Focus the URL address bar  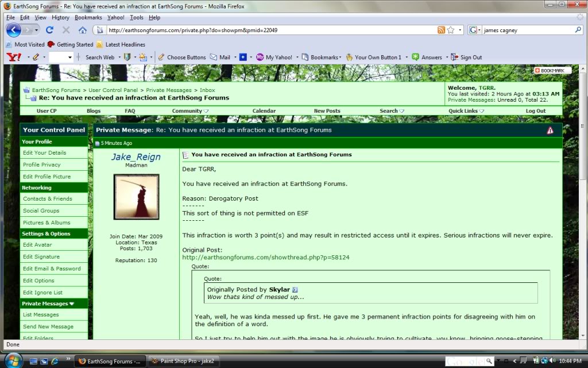pyautogui.click(x=271, y=30)
